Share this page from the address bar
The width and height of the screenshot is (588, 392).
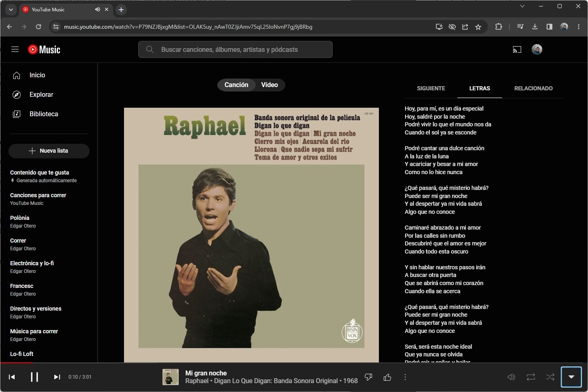[x=465, y=27]
